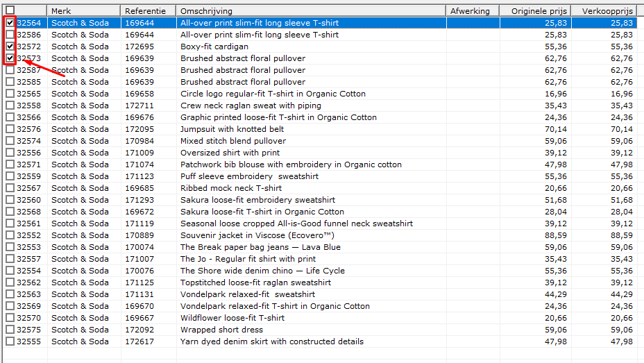644x363 pixels.
Task: Tick the checkbox for row 32558
Action: [x=10, y=105]
